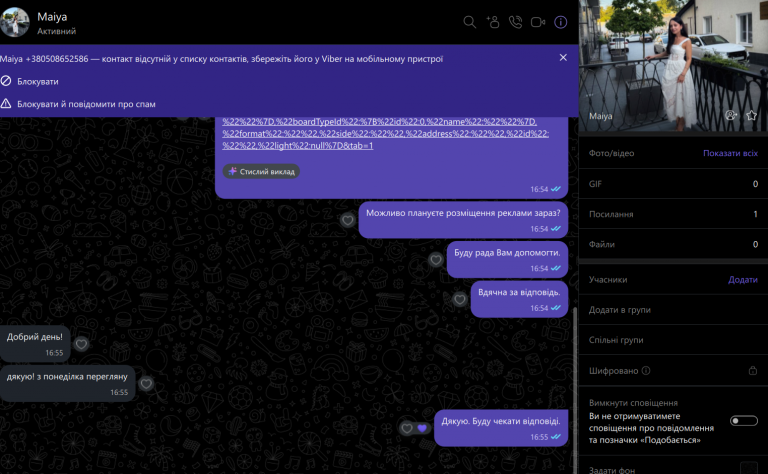Like the 'Вдячна за відповідь' message
768x474 pixels.
(459, 299)
